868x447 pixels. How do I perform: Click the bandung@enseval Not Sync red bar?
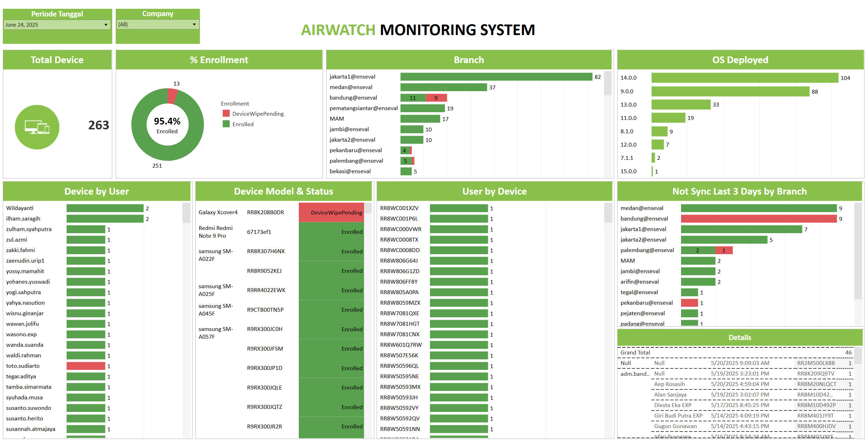759,219
